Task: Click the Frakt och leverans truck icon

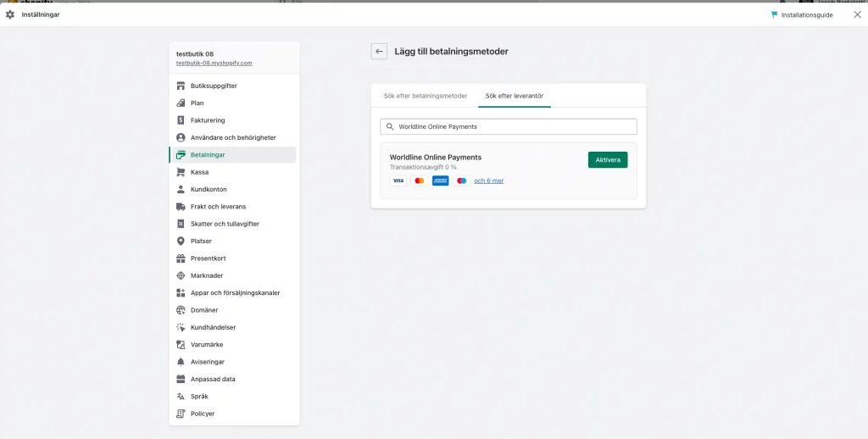Action: (x=181, y=207)
